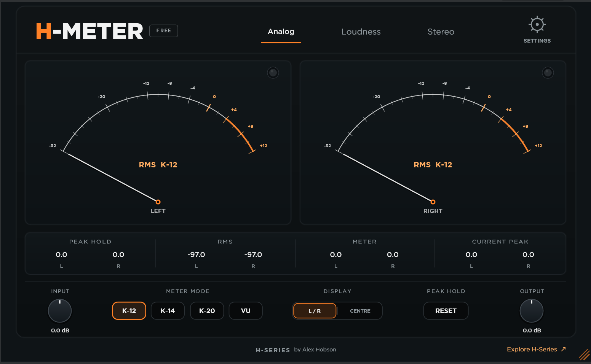Click the left meter needle pivot

(x=158, y=202)
